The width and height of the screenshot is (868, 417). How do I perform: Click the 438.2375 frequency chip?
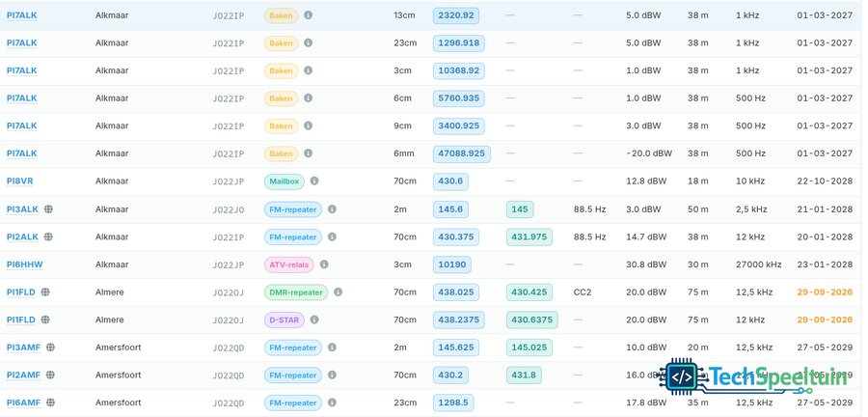tap(459, 320)
